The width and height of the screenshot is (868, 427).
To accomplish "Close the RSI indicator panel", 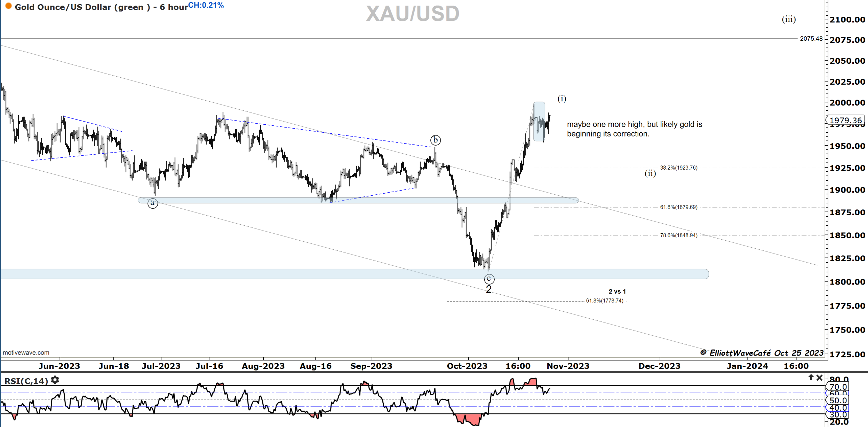I will tap(820, 378).
